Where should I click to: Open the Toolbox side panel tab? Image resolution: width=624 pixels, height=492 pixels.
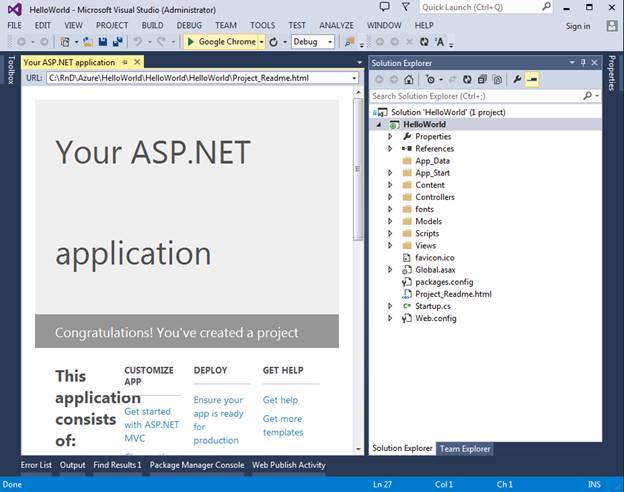[11, 70]
